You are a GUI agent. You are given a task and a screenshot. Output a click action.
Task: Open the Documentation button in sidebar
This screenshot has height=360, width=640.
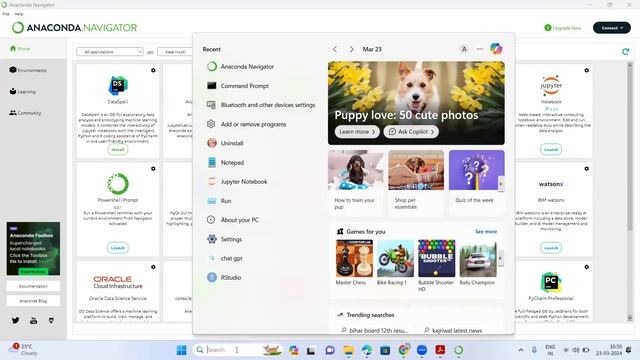(x=33, y=286)
